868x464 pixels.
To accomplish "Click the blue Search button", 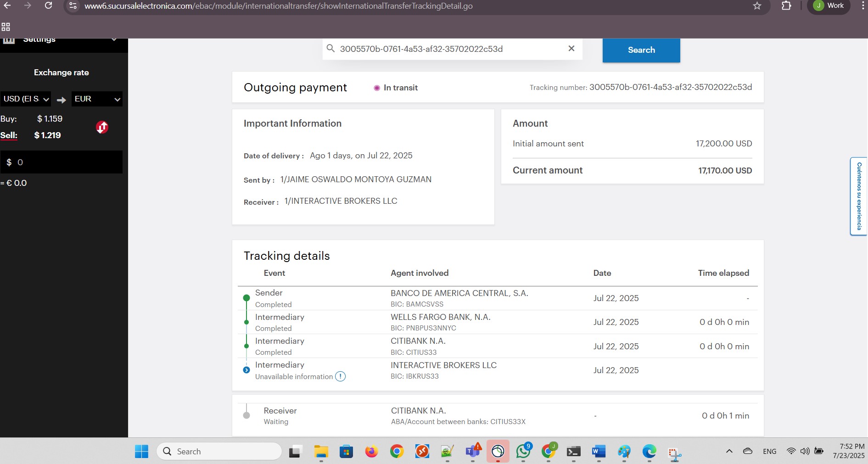I will [x=641, y=50].
